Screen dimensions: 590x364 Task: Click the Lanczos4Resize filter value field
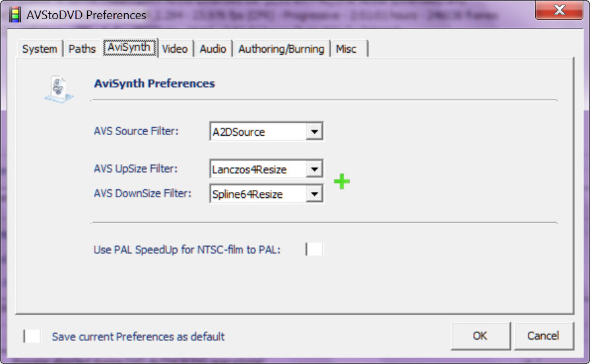coord(257,169)
